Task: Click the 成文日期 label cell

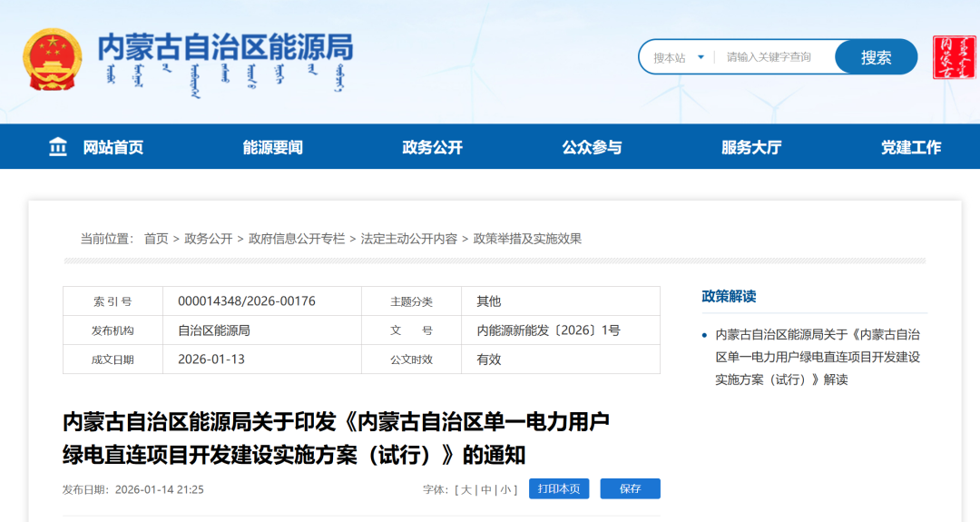Action: (113, 359)
